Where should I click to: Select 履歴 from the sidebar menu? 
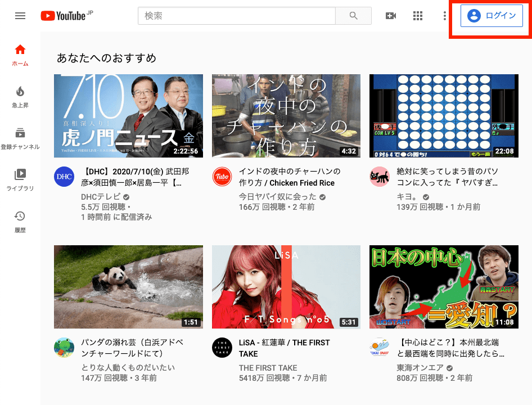coord(20,215)
